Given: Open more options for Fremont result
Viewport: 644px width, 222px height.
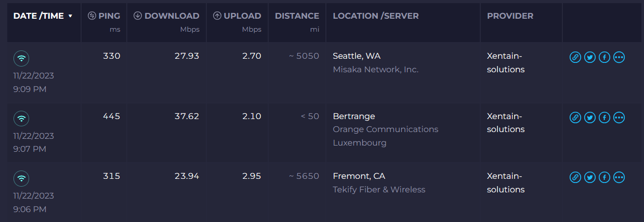Looking at the screenshot, I should click(x=619, y=178).
